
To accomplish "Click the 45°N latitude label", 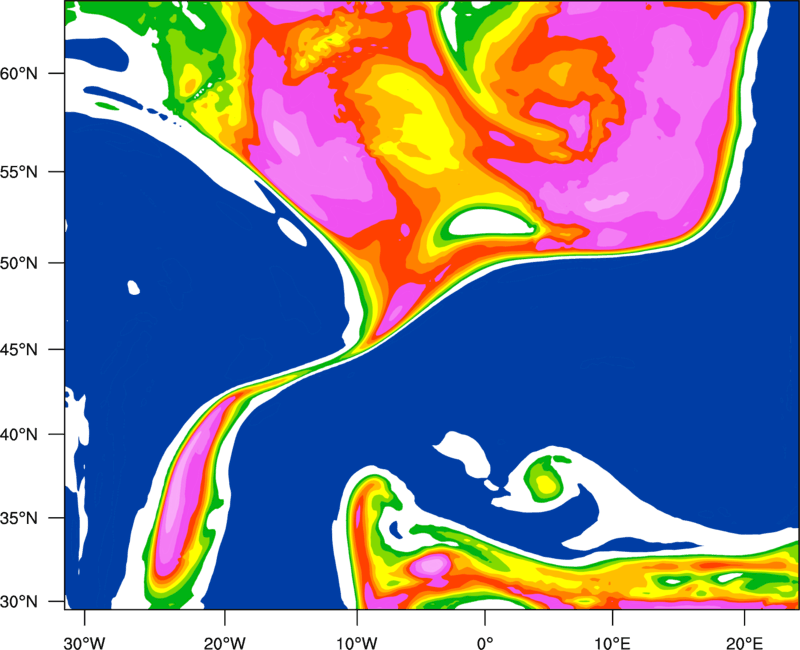I will 19,350.
